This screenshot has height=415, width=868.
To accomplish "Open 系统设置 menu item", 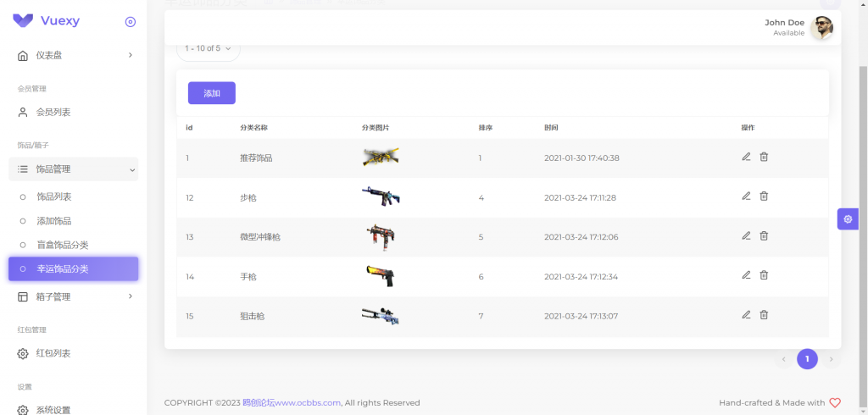I will point(74,410).
